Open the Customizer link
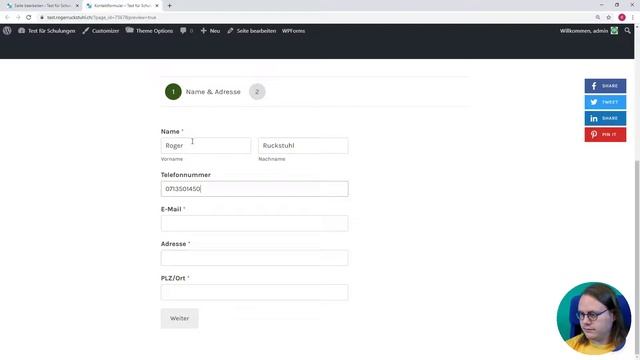 (x=101, y=31)
